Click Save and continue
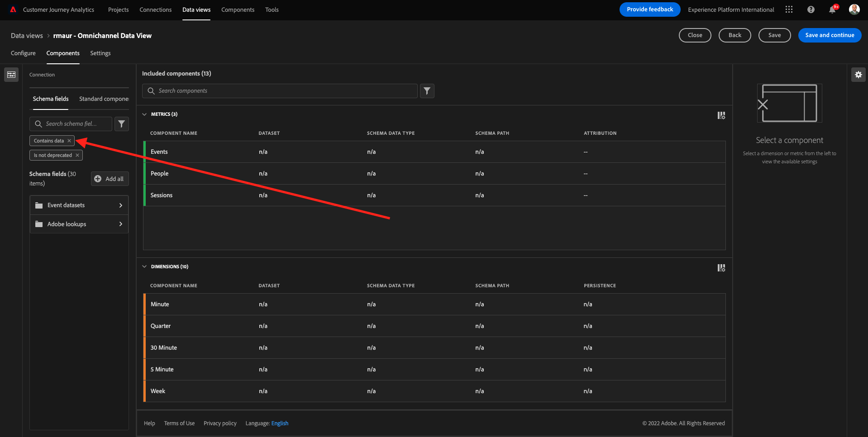This screenshot has height=437, width=868. coord(830,35)
